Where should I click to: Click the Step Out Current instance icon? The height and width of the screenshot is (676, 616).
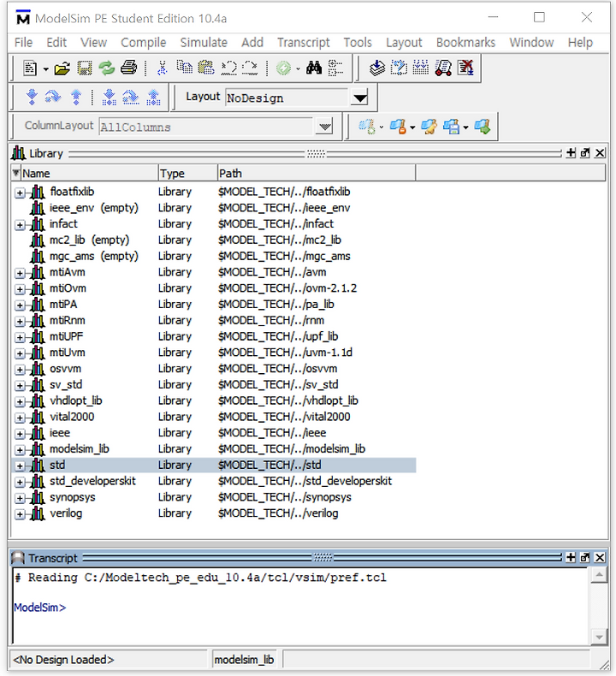pyautogui.click(x=153, y=97)
